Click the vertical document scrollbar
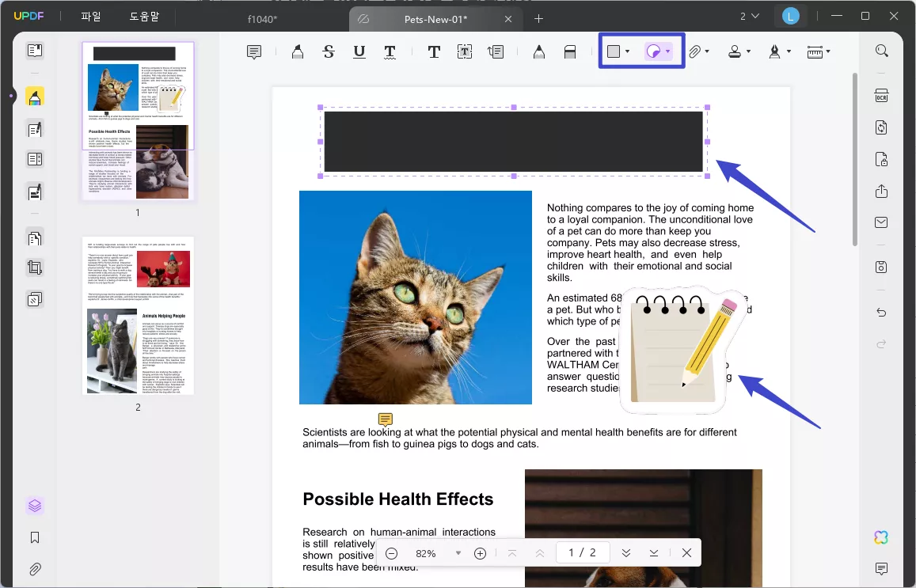This screenshot has height=588, width=916. 855,159
